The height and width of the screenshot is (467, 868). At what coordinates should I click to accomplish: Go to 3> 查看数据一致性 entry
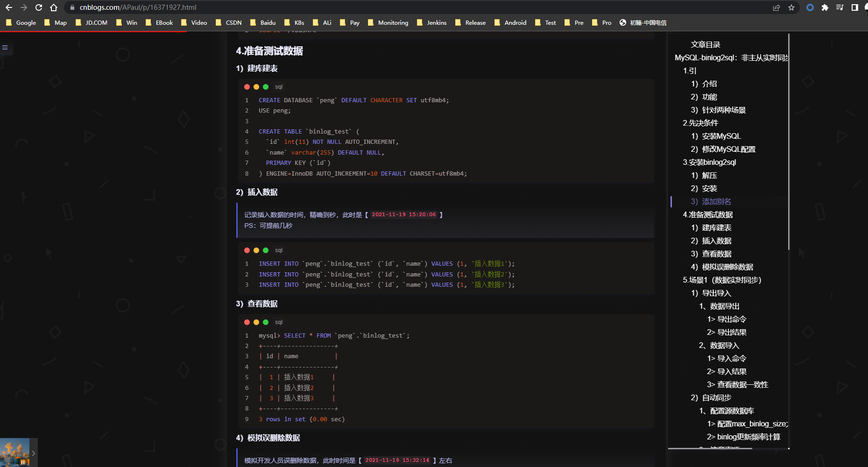tap(738, 384)
